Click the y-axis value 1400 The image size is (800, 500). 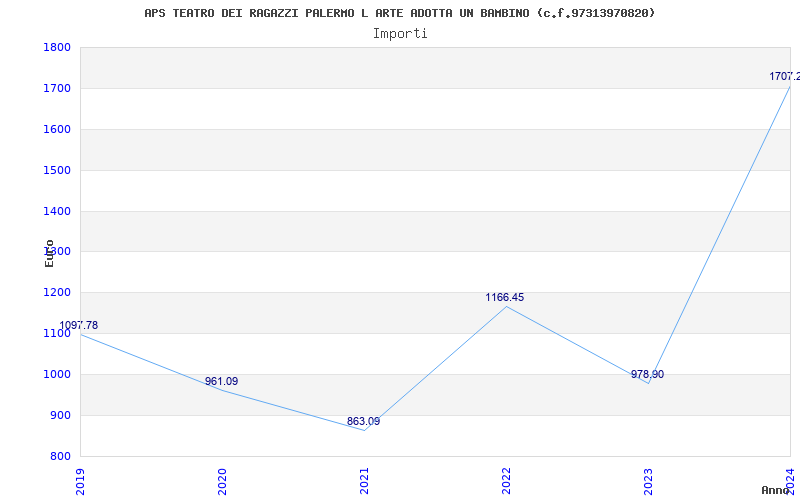pyautogui.click(x=57, y=211)
